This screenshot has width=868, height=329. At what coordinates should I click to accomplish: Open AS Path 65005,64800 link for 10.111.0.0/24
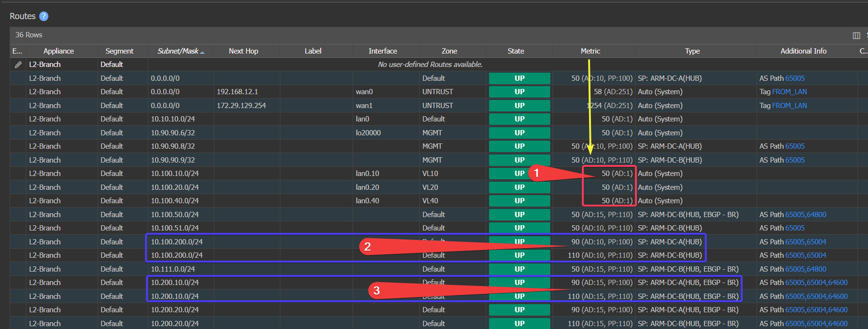pos(806,269)
